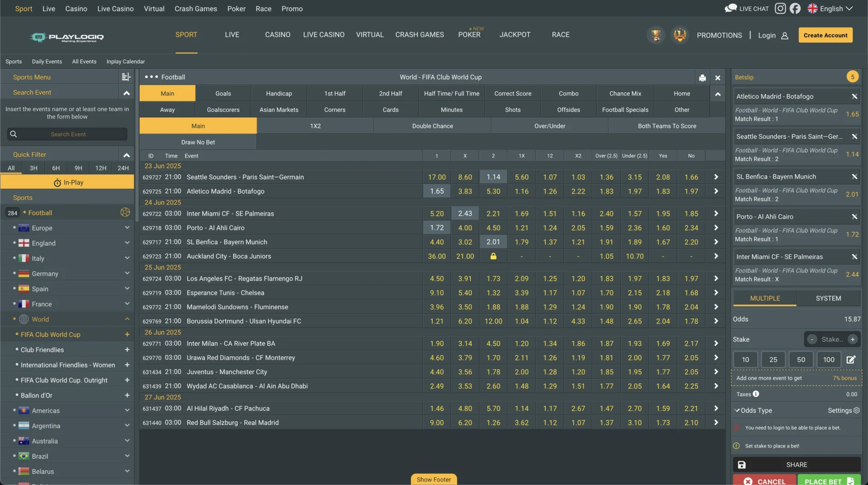Select the 6H quick filter
868x485 pixels.
pyautogui.click(x=56, y=168)
